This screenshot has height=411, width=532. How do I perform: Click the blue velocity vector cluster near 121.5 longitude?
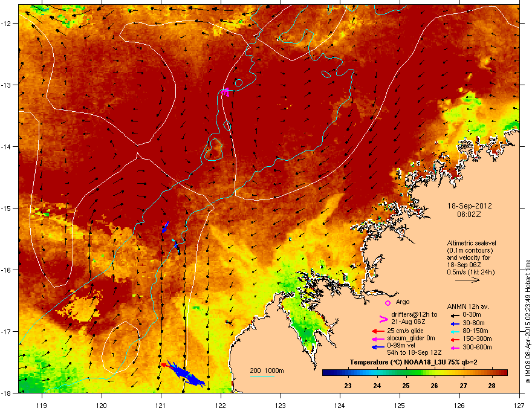186,374
